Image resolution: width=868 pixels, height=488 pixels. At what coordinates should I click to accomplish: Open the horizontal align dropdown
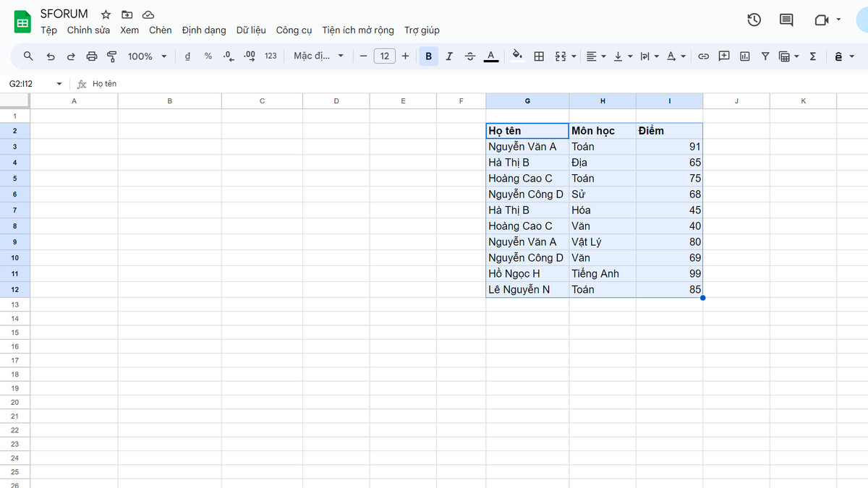(596, 56)
